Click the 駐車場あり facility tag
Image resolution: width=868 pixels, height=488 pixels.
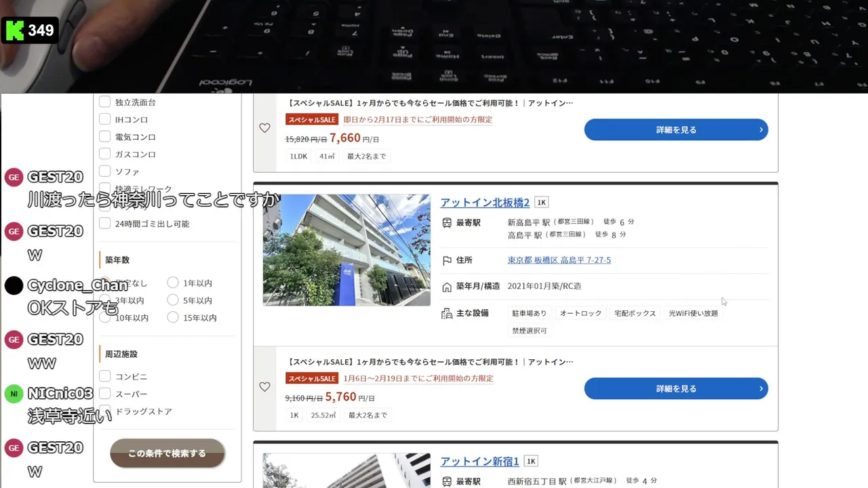[529, 313]
